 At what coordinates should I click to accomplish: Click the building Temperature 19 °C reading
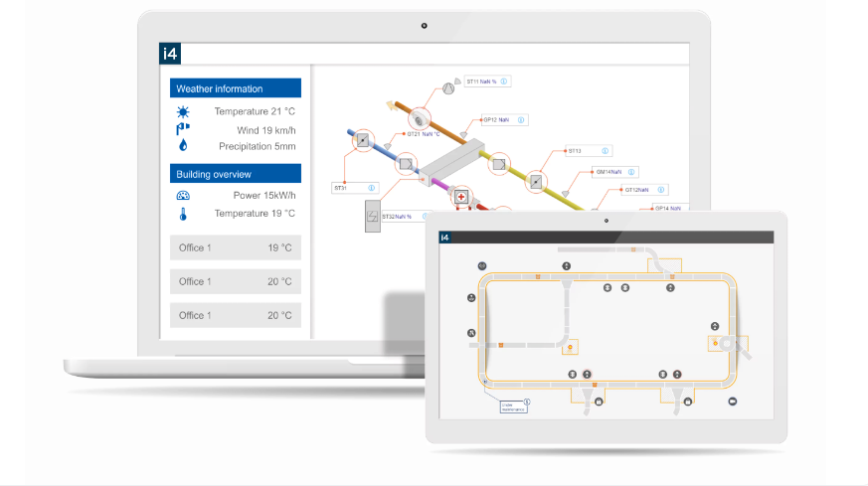point(255,213)
